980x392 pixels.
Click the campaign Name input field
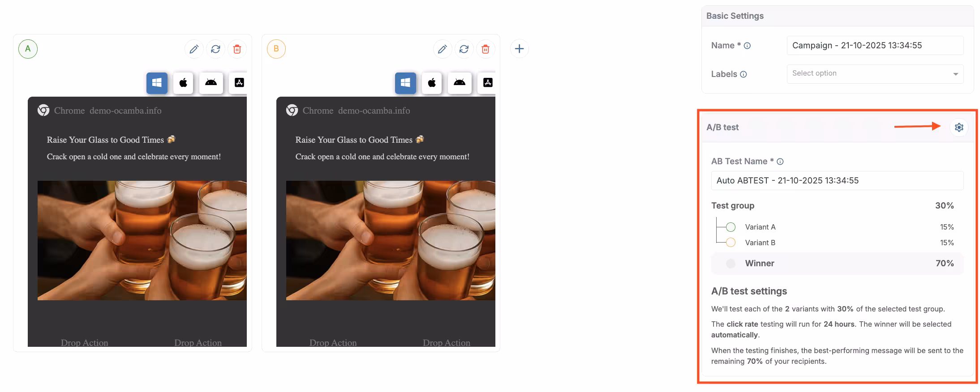875,46
